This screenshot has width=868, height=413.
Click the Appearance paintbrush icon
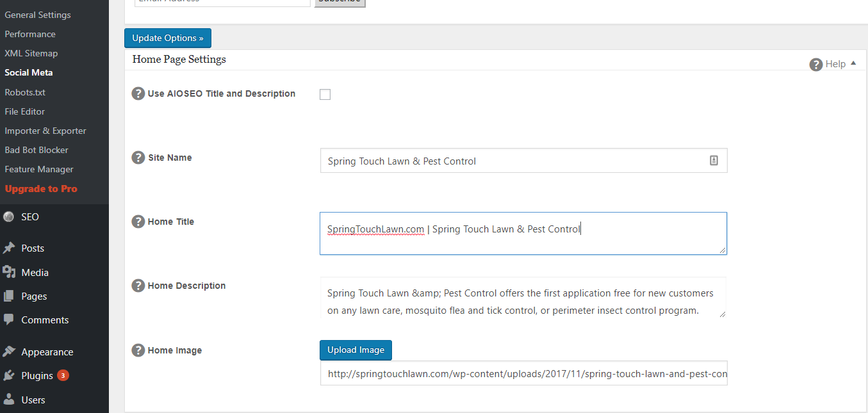click(x=9, y=352)
